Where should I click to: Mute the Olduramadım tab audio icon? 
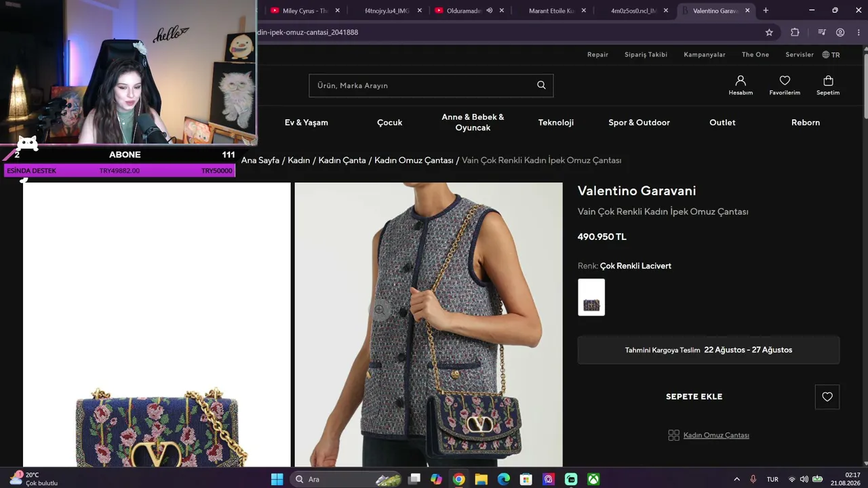coord(490,11)
